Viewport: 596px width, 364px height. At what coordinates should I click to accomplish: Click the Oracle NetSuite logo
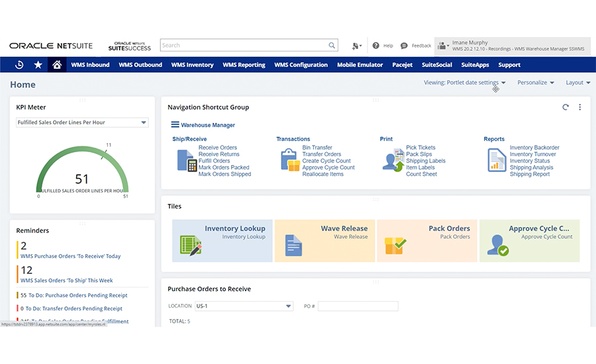pos(51,46)
